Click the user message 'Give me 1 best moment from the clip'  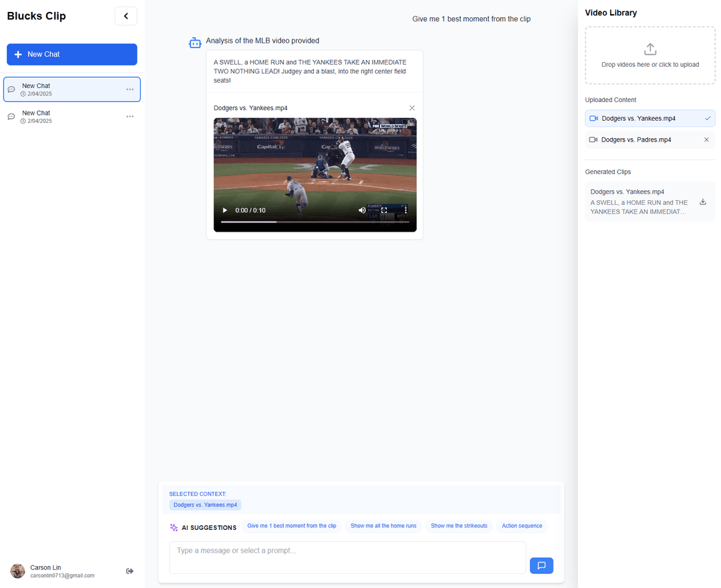[x=471, y=19]
